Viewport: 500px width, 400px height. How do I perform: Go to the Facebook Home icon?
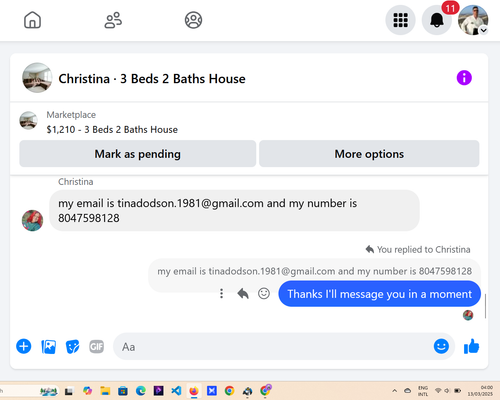click(32, 20)
